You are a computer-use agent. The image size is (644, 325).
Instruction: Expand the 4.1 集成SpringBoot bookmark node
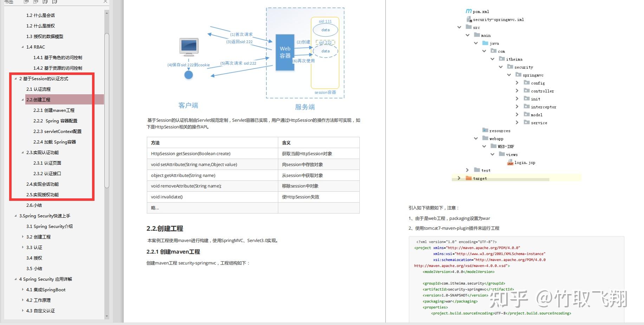coord(23,290)
